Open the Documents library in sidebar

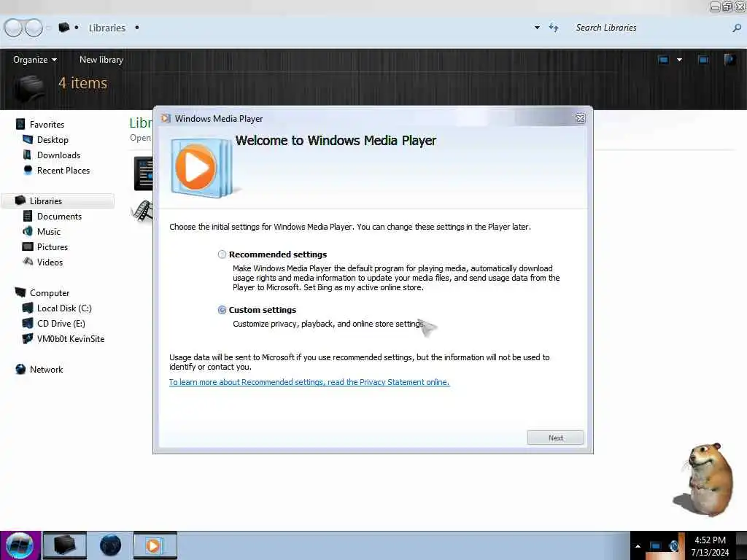coord(59,216)
